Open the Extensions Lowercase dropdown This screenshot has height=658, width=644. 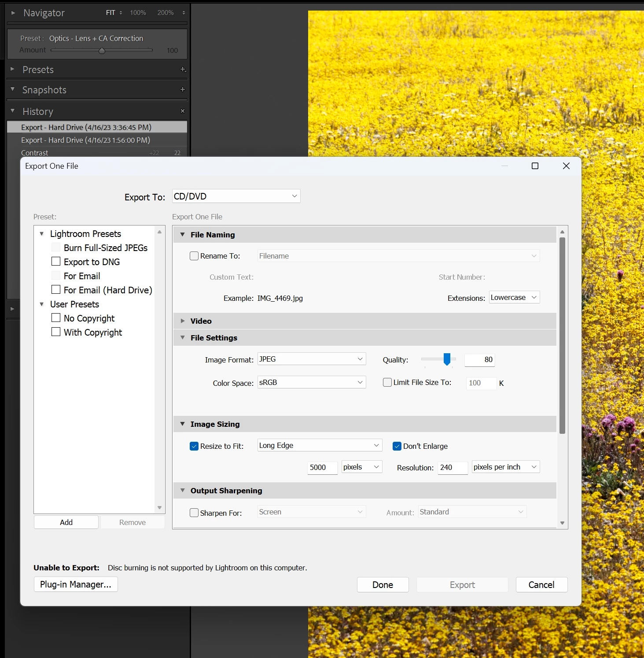click(514, 298)
